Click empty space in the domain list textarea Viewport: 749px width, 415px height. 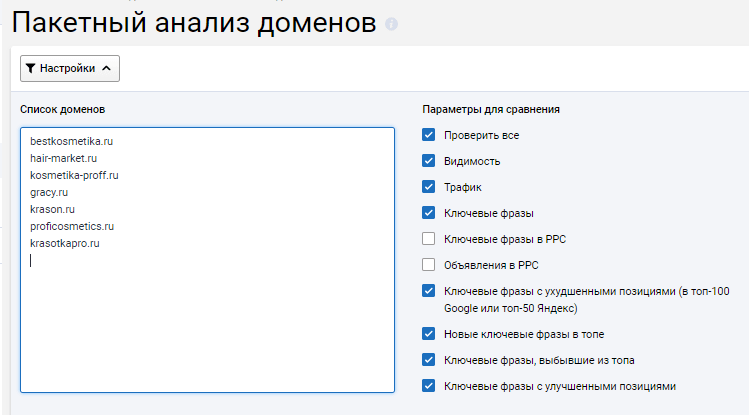[207, 330]
